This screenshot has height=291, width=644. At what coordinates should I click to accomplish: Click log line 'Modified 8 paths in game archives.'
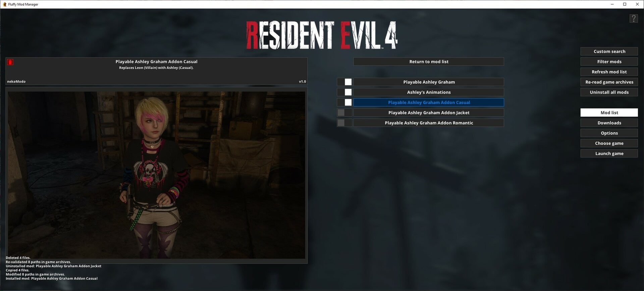(35, 274)
